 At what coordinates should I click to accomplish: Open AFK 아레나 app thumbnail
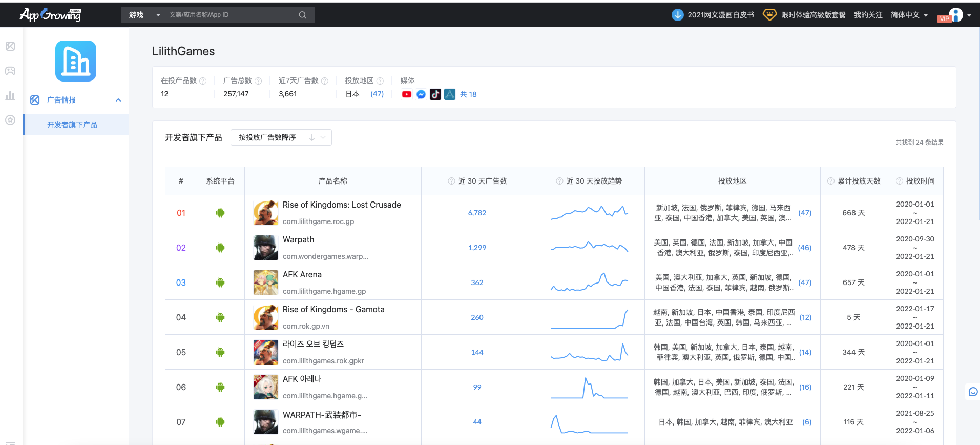coord(266,387)
